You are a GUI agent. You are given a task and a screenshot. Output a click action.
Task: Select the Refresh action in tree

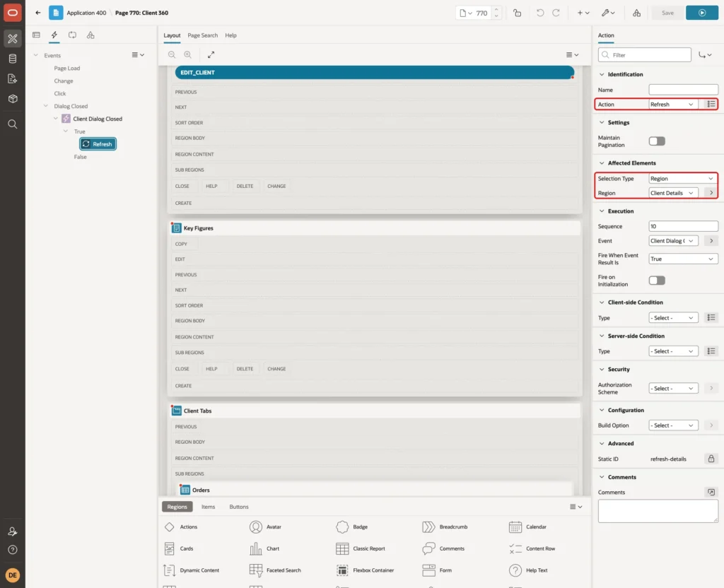pos(98,144)
